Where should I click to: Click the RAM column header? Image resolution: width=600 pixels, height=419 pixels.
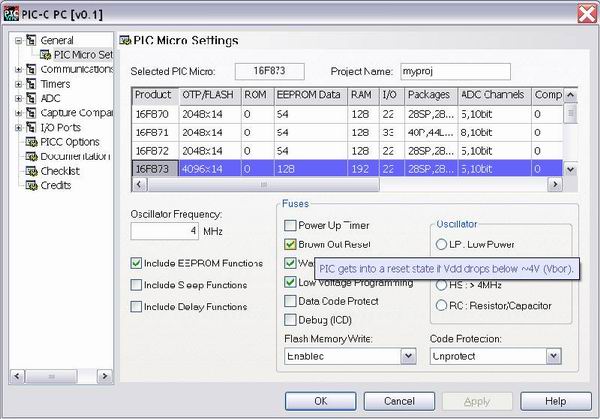coord(364,95)
